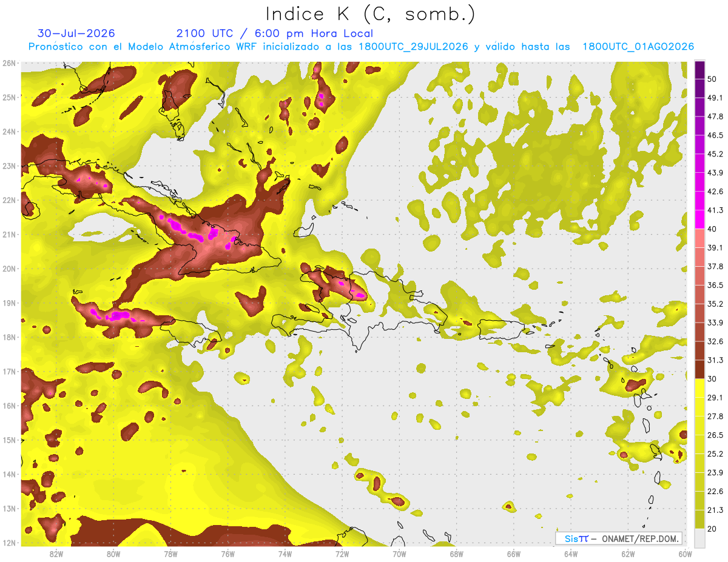Click the colorbar value "50"
The width and height of the screenshot is (728, 562).
tap(712, 79)
